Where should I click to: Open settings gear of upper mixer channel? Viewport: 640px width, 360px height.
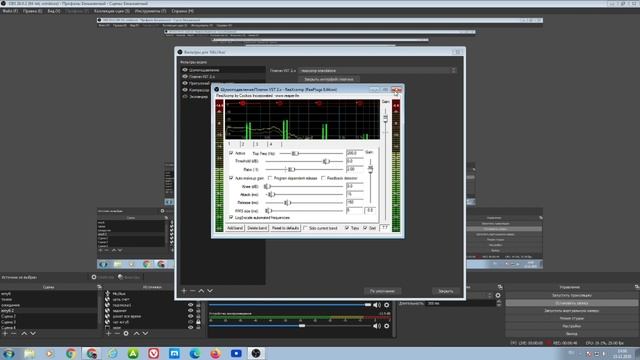pyautogui.click(x=387, y=305)
